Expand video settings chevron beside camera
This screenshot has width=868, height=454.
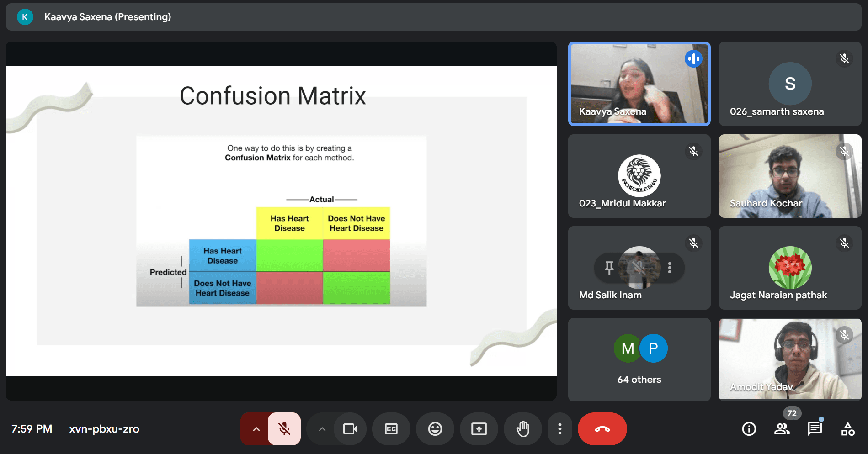(322, 429)
